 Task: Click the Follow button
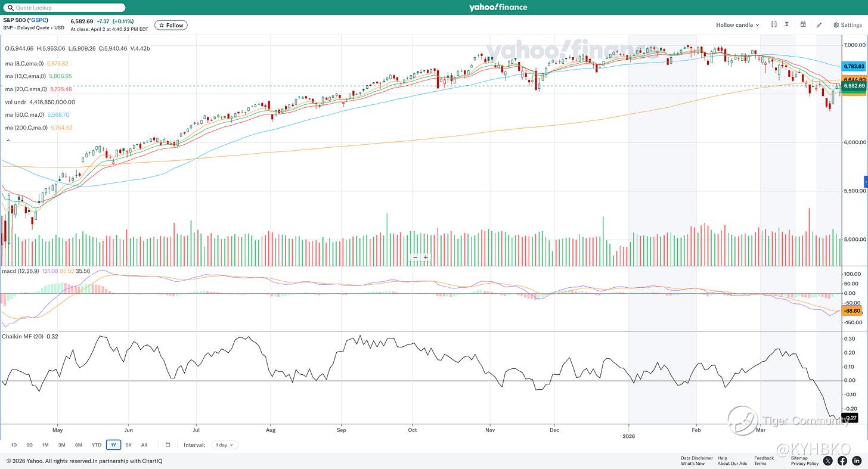(171, 25)
